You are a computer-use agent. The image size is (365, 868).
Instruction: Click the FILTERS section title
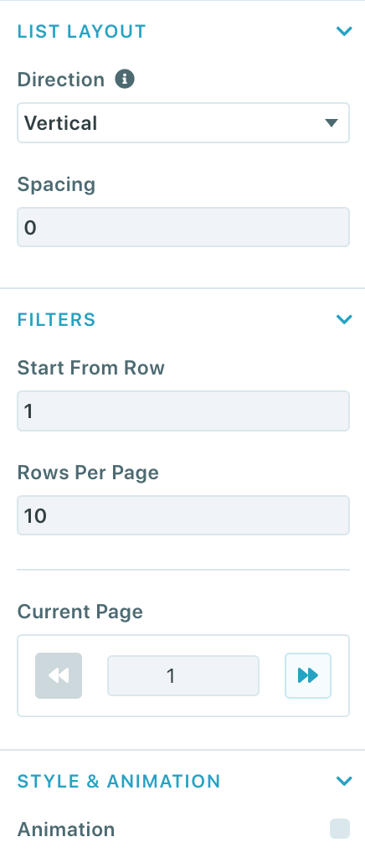[56, 320]
